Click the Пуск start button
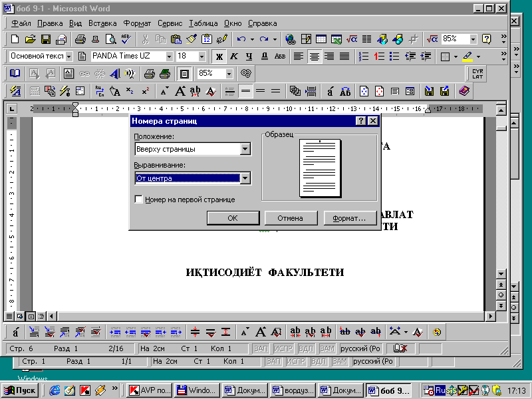The image size is (532, 399). [x=20, y=390]
